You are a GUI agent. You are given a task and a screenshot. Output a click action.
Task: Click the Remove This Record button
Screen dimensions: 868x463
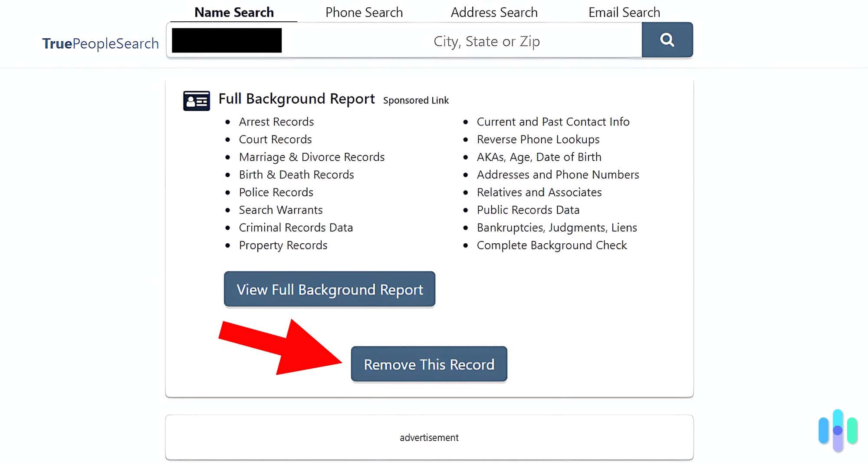coord(429,364)
